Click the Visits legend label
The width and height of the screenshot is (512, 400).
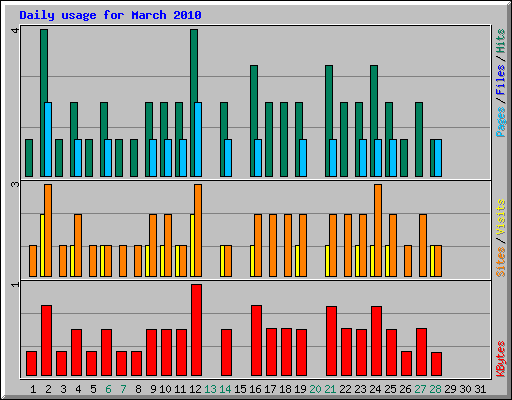pyautogui.click(x=500, y=218)
